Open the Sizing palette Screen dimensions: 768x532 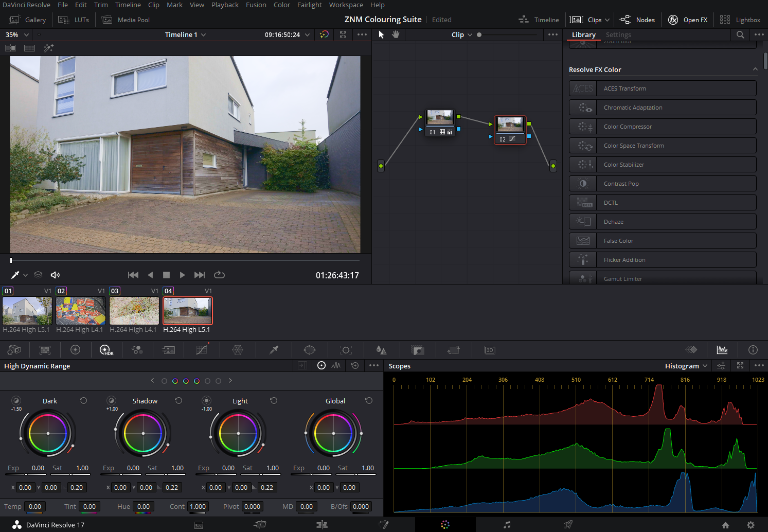point(453,350)
